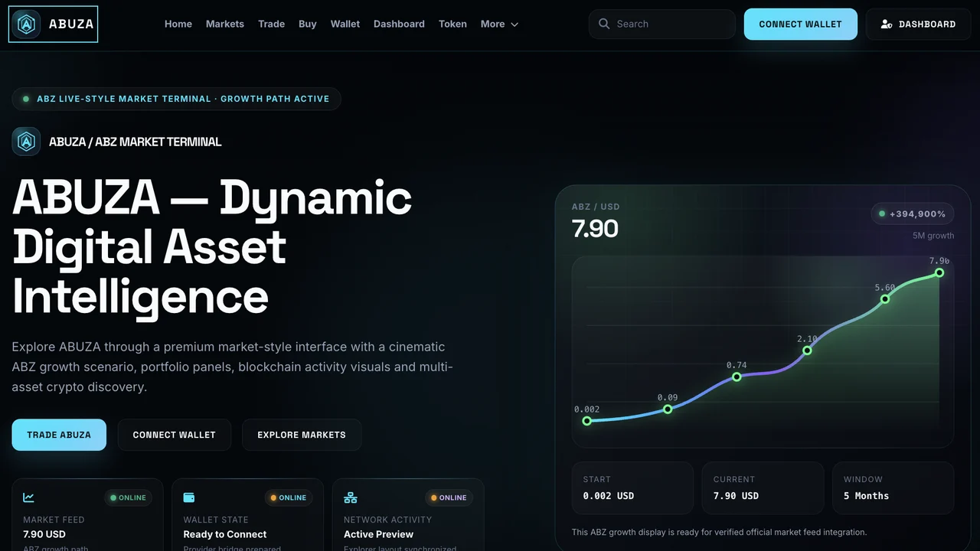Click the Market Feed chart icon
Viewport: 980px width, 551px height.
pos(28,497)
